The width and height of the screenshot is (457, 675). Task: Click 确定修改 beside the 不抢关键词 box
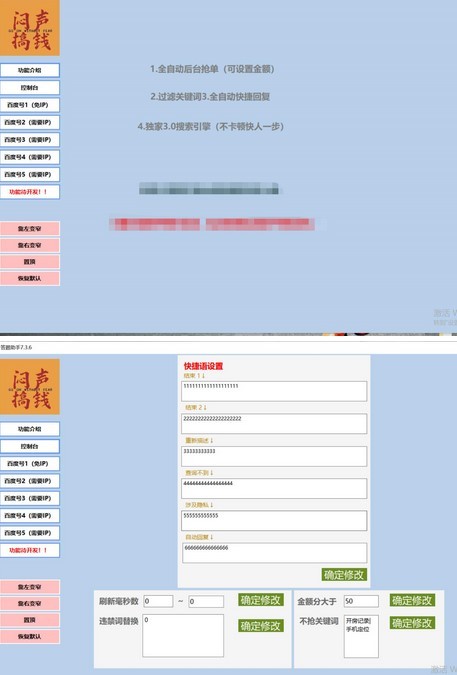[412, 622]
